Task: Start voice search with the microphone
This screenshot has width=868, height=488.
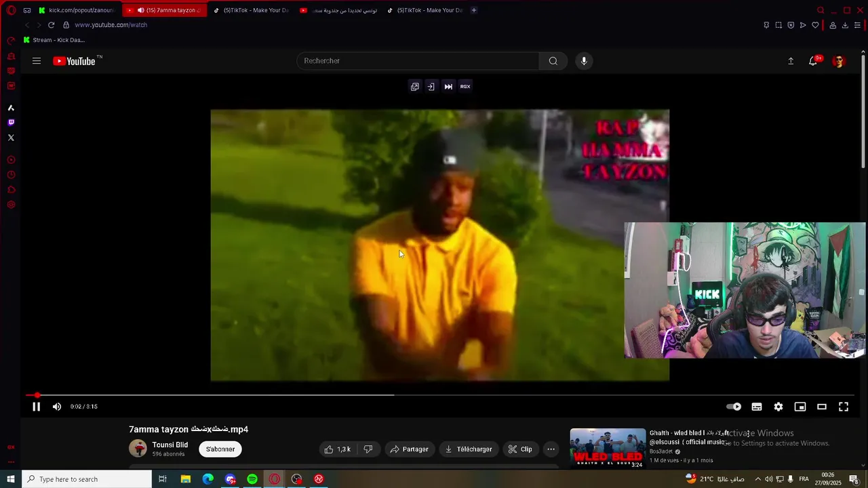Action: tap(584, 61)
